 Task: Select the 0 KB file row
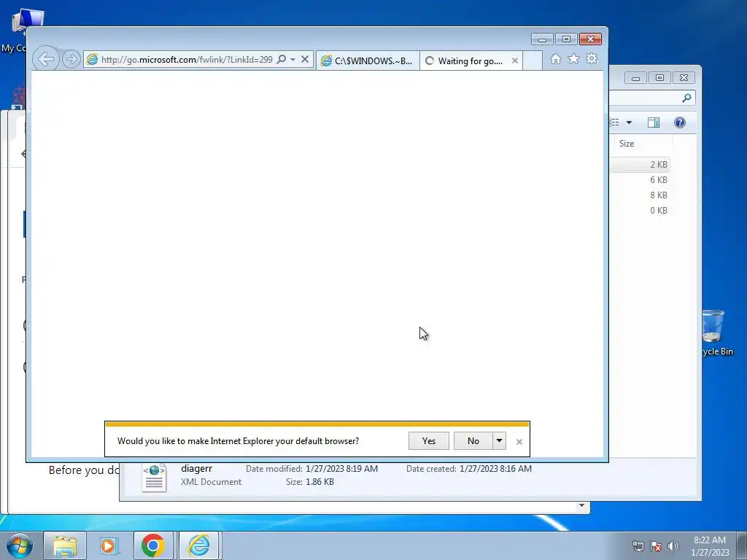(640, 211)
